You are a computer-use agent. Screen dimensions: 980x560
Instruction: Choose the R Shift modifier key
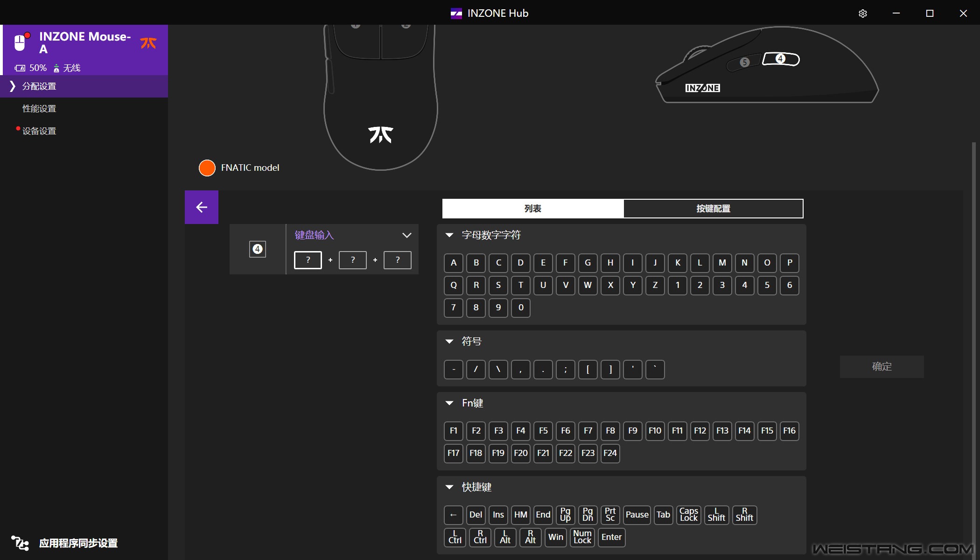click(x=745, y=515)
